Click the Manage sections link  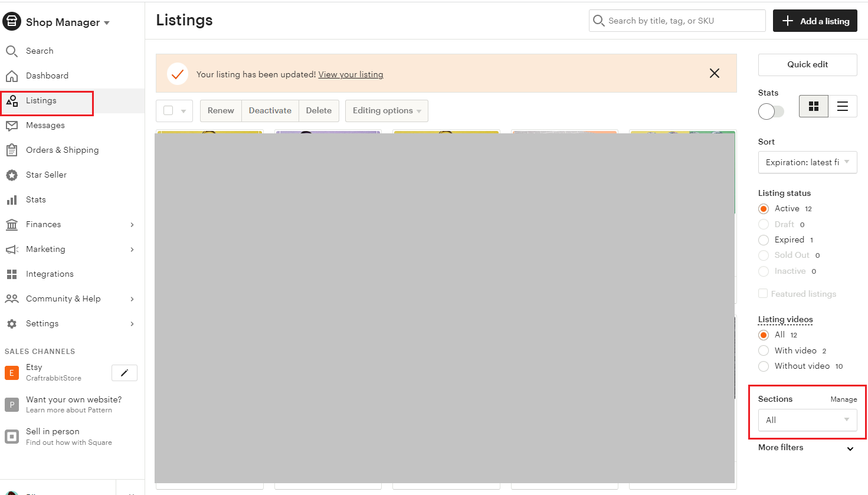(x=844, y=399)
